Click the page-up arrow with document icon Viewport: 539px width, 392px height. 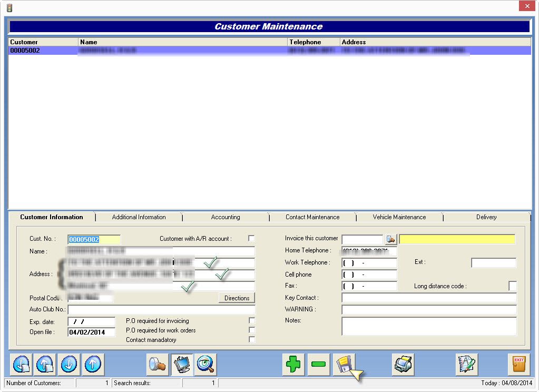pos(45,364)
